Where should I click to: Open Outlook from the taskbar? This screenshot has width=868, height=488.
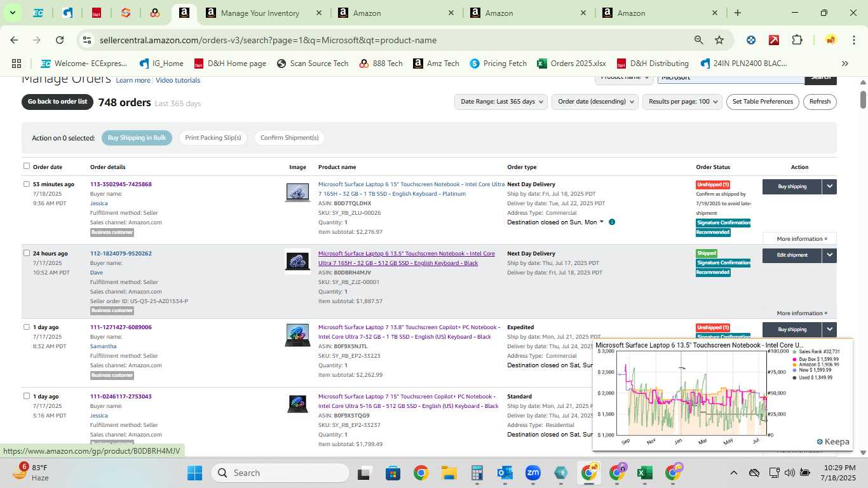(x=505, y=473)
